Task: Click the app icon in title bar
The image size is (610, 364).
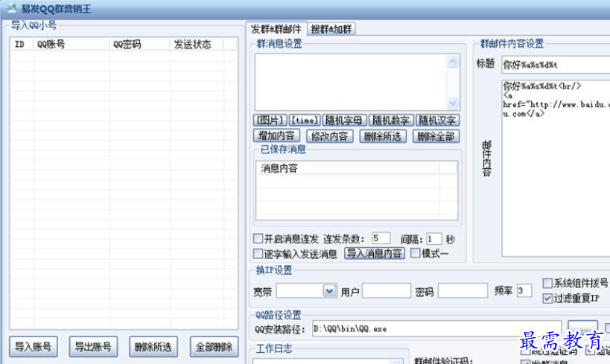Action: 12,8
